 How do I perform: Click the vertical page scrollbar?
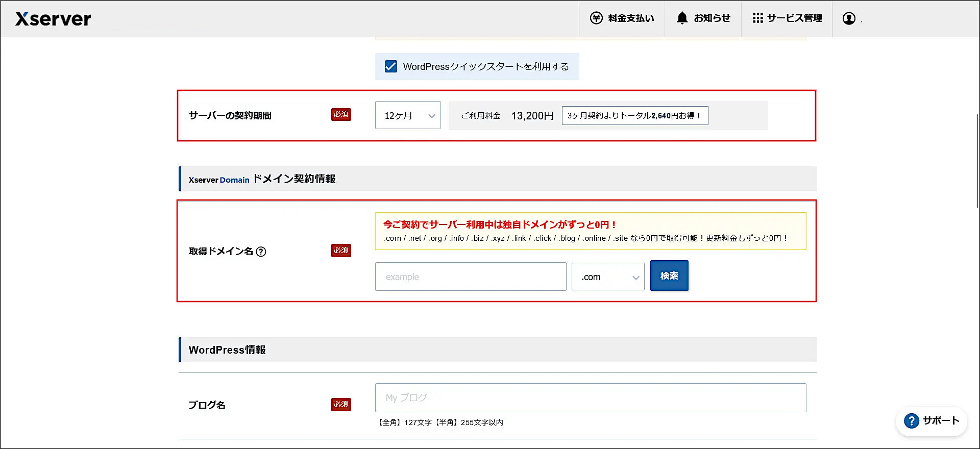[977, 161]
